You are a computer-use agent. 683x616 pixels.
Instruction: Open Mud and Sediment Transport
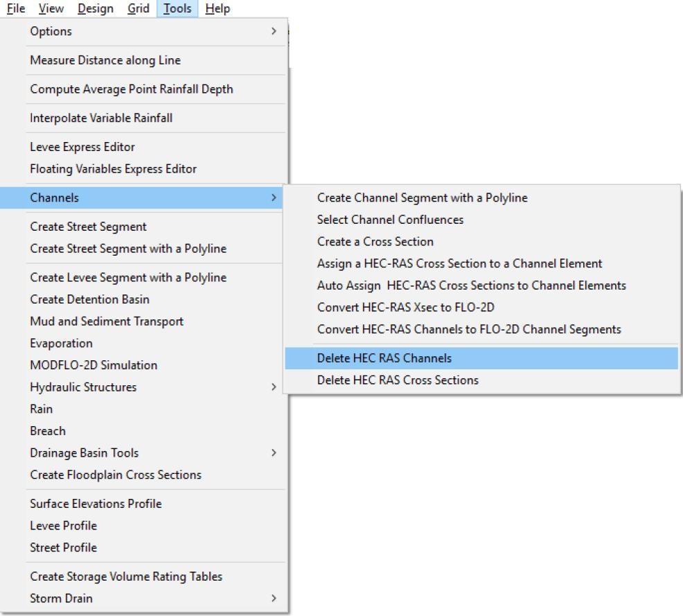coord(107,322)
